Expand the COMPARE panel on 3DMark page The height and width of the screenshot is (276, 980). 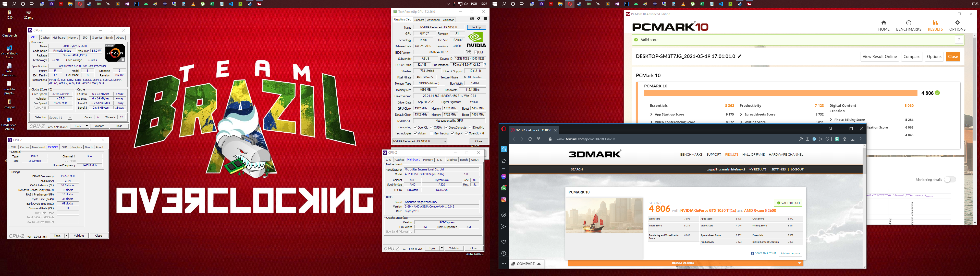click(x=526, y=264)
